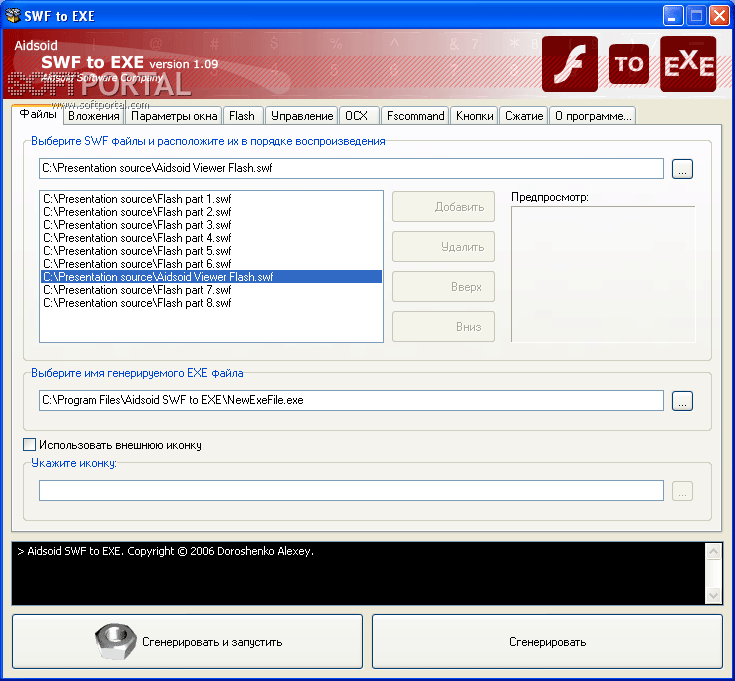Select the Flash tab
Screen dimensions: 735x681
tap(242, 116)
